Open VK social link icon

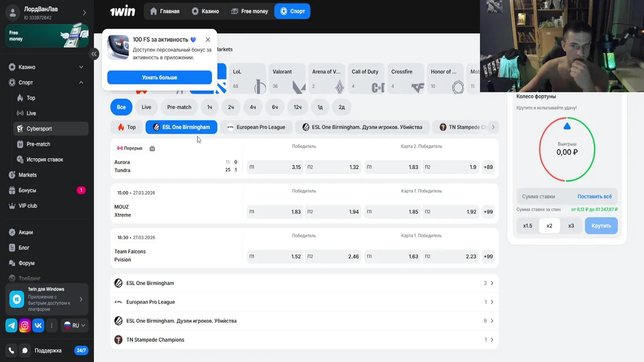pos(38,325)
